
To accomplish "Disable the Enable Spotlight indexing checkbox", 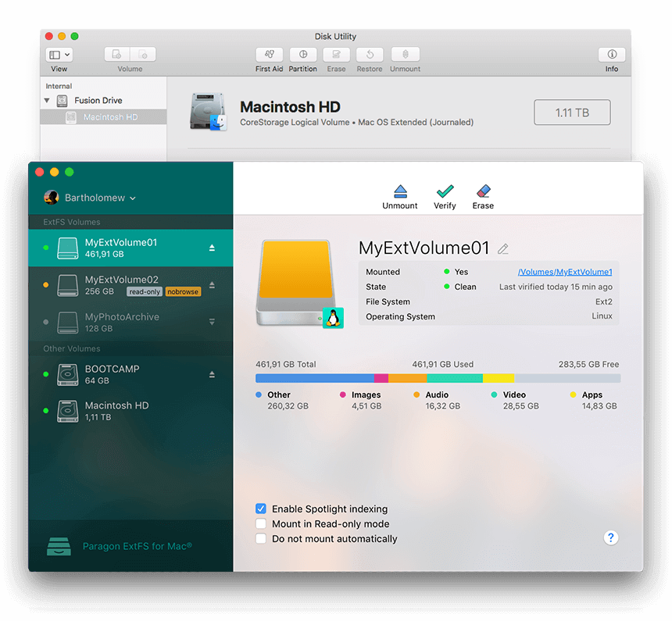I will pos(261,509).
